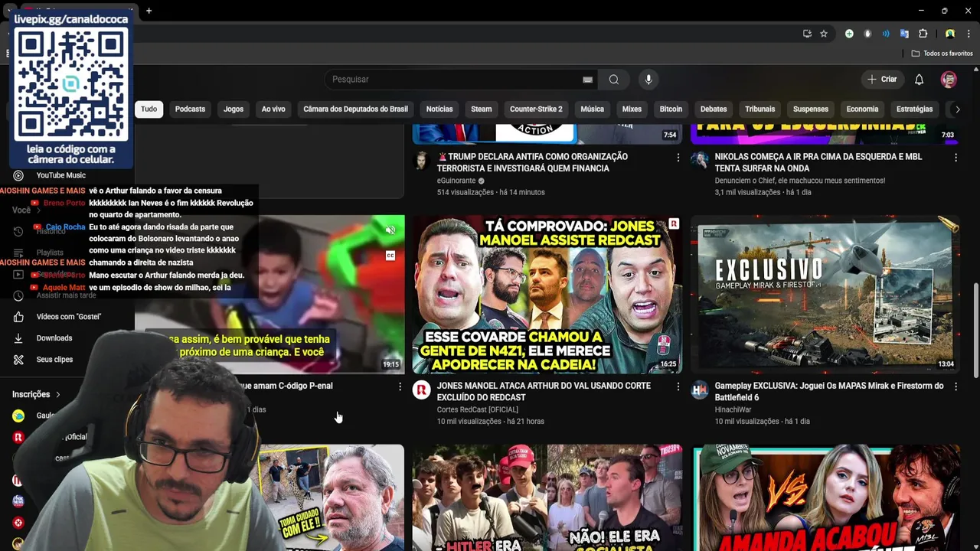Viewport: 980px width, 551px height.
Task: Show more filter chips with right arrow
Action: click(x=957, y=109)
